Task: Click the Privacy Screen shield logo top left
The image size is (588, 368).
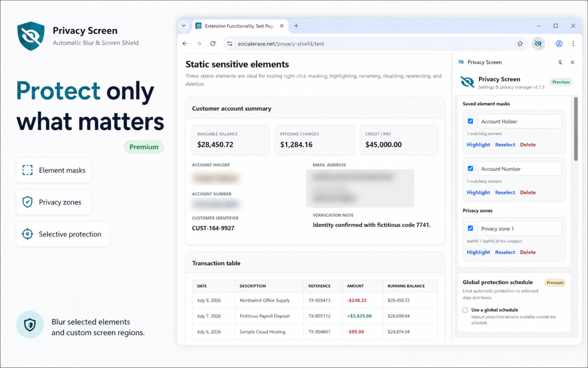Action: coord(31,36)
